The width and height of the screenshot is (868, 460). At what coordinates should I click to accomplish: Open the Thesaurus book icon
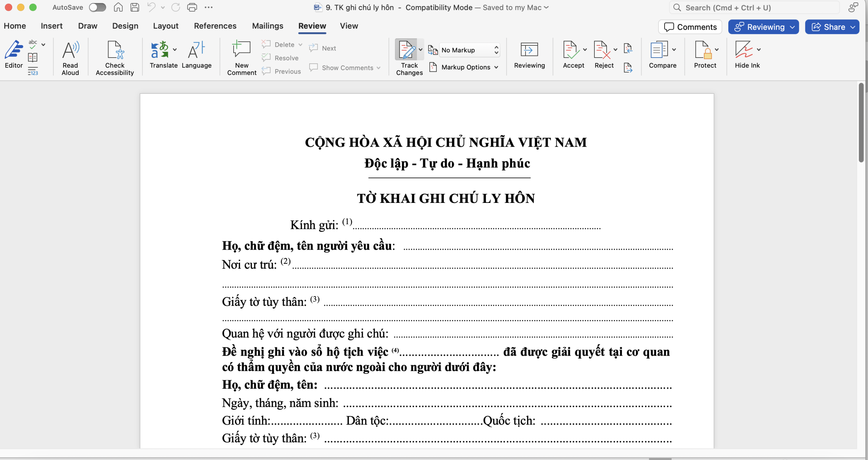(33, 58)
